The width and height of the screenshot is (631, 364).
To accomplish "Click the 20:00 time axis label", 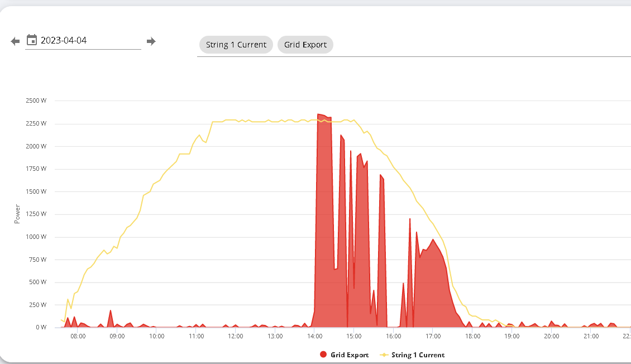I will pos(551,336).
